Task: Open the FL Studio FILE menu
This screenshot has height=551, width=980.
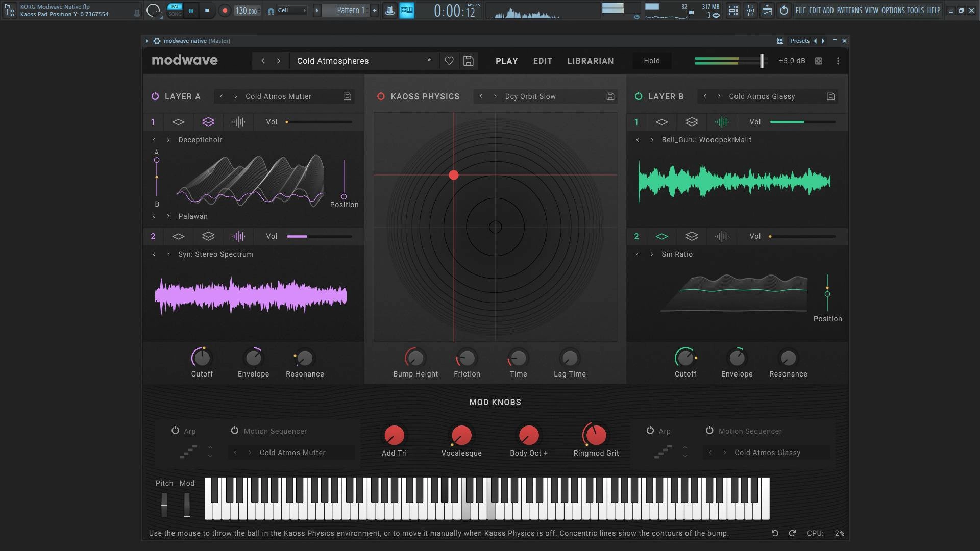Action: 801,10
